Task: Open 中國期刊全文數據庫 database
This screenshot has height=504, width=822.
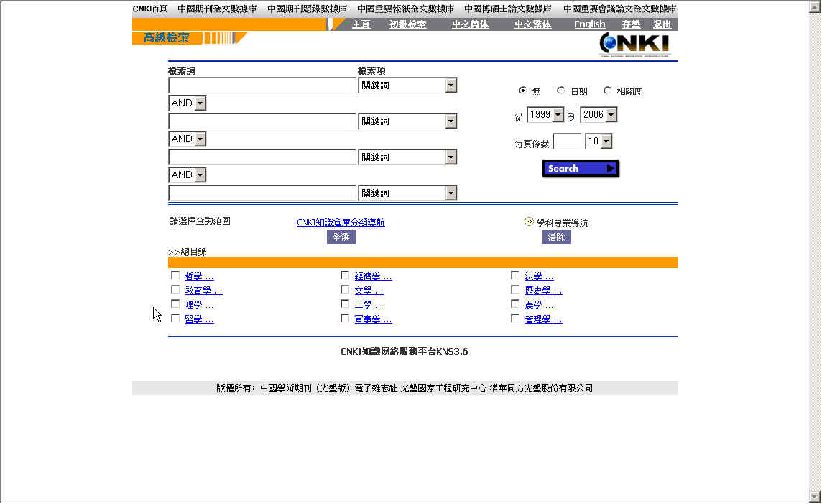Action: pyautogui.click(x=218, y=9)
